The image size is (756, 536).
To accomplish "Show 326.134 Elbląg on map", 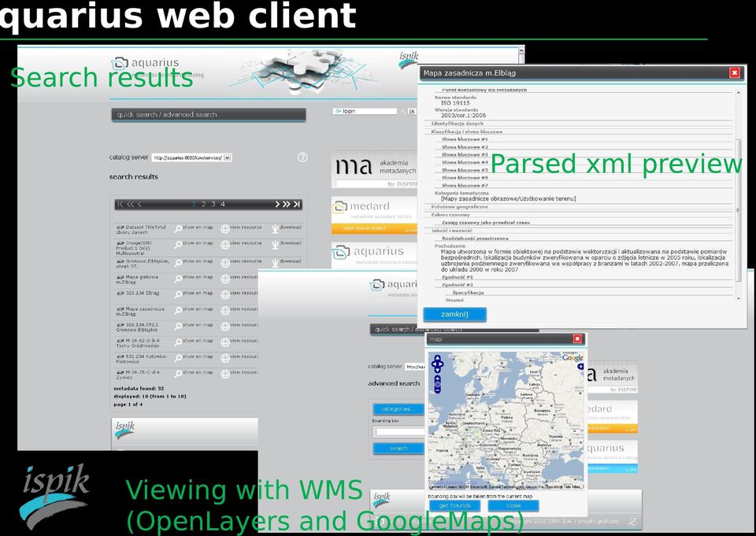I will pyautogui.click(x=194, y=294).
